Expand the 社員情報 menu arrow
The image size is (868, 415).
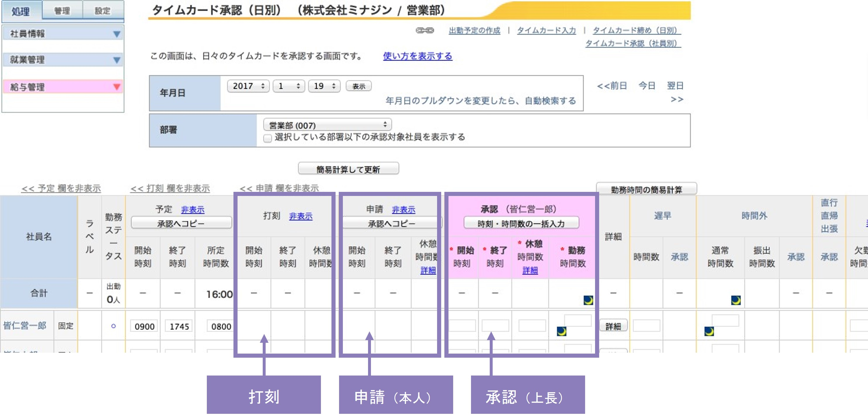click(x=117, y=34)
